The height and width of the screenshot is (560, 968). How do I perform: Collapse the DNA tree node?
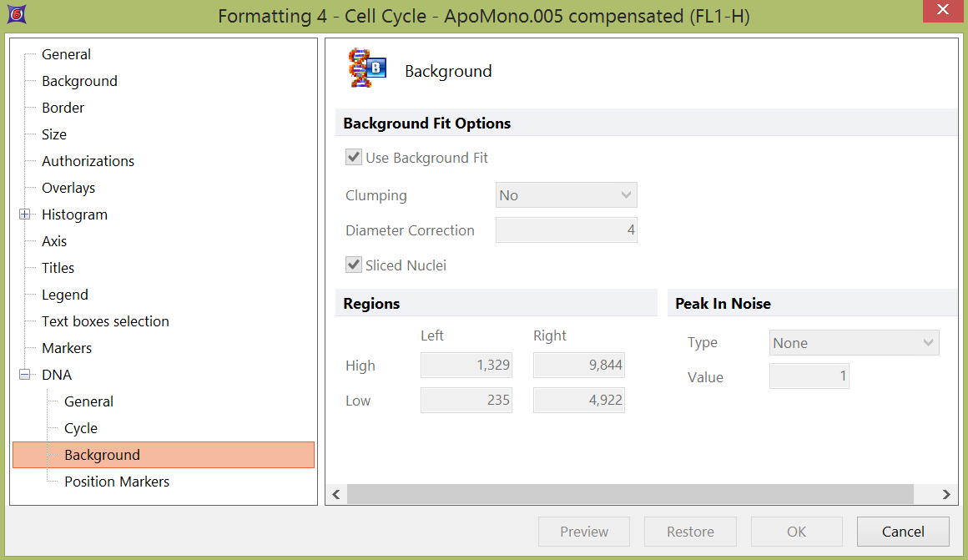pyautogui.click(x=25, y=375)
